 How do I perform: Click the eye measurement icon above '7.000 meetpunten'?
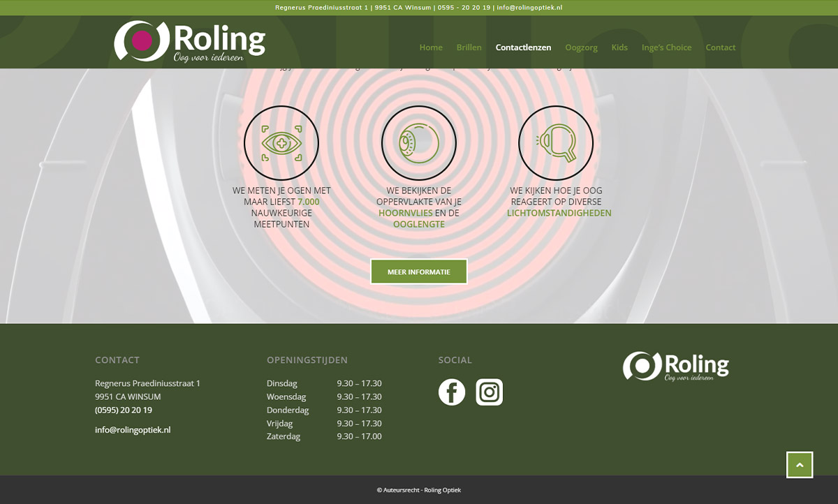(x=281, y=142)
